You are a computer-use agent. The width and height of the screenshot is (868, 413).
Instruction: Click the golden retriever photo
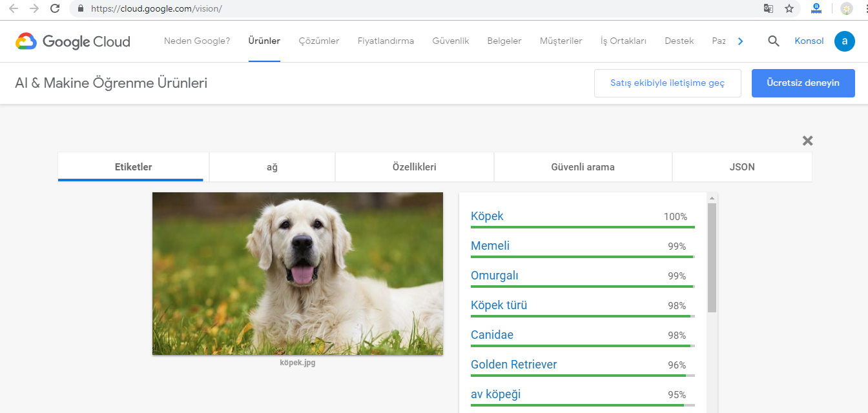(298, 274)
